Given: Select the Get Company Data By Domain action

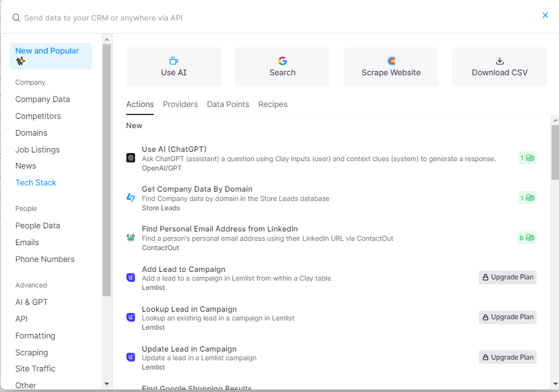Looking at the screenshot, I should [331, 198].
